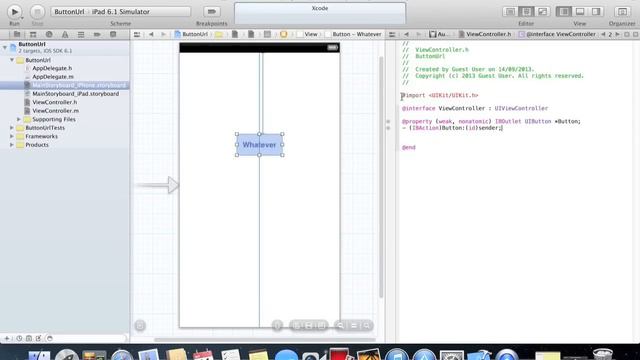Open the Automatic assistant mode menu
Image resolution: width=640 pixels, height=360 pixels.
point(438,35)
